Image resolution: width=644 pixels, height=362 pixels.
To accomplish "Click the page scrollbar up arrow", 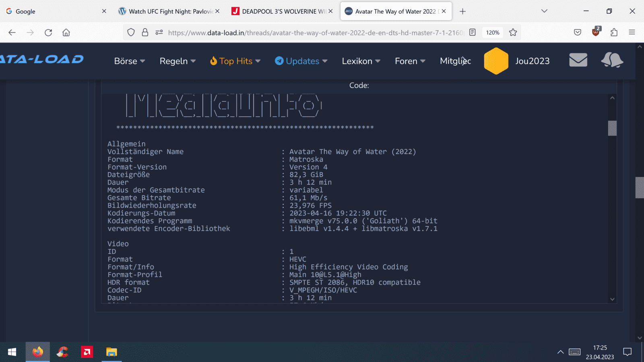I will click(640, 47).
